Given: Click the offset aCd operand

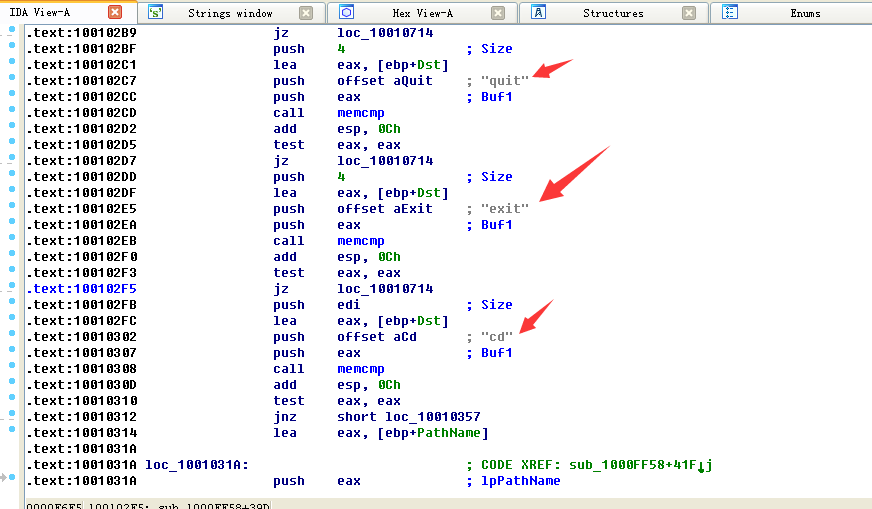Looking at the screenshot, I should pyautogui.click(x=376, y=337).
